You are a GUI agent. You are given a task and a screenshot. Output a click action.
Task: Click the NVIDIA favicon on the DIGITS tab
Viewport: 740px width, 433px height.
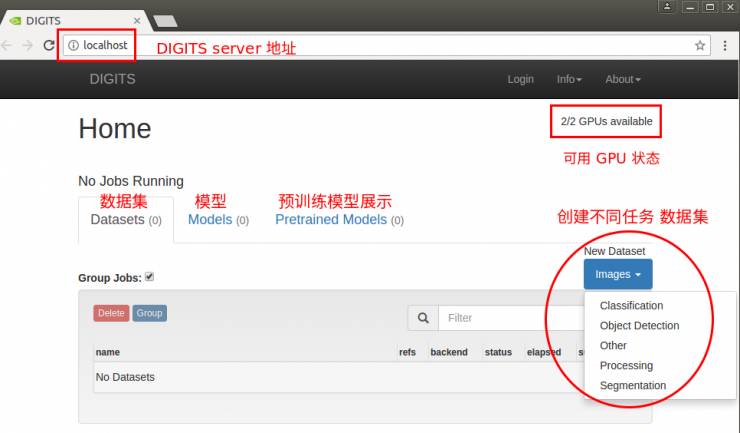[16, 21]
